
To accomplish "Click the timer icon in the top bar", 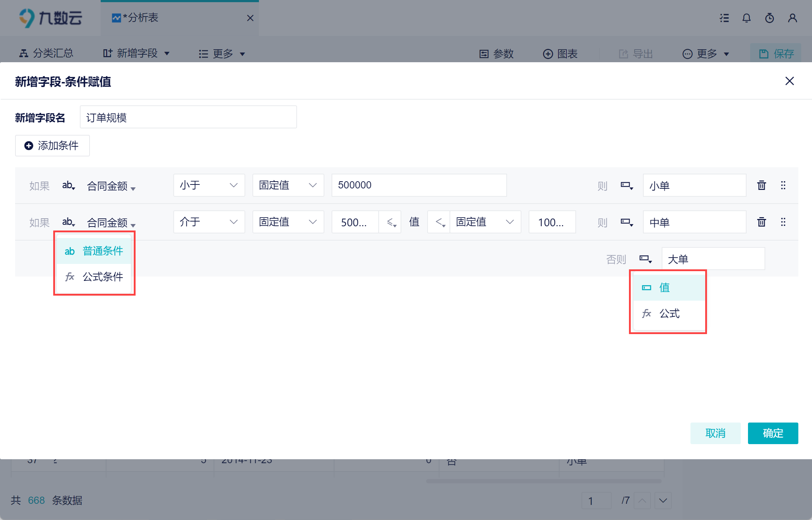I will click(769, 18).
